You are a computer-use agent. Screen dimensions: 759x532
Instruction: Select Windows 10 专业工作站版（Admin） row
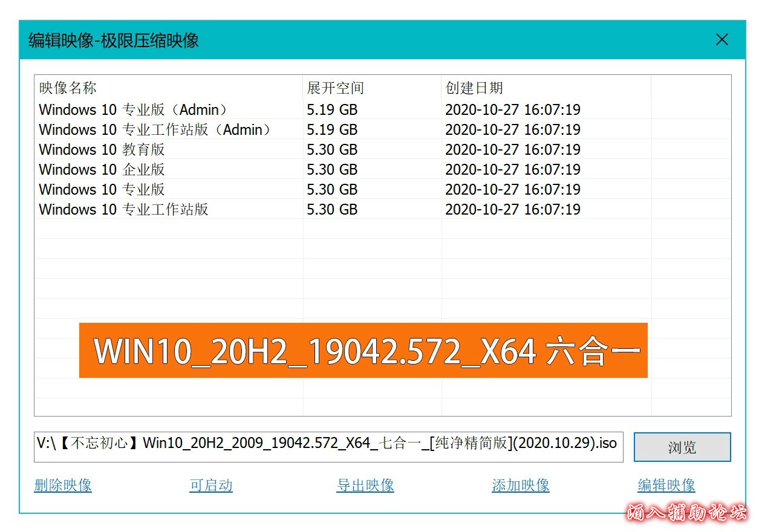coord(382,129)
